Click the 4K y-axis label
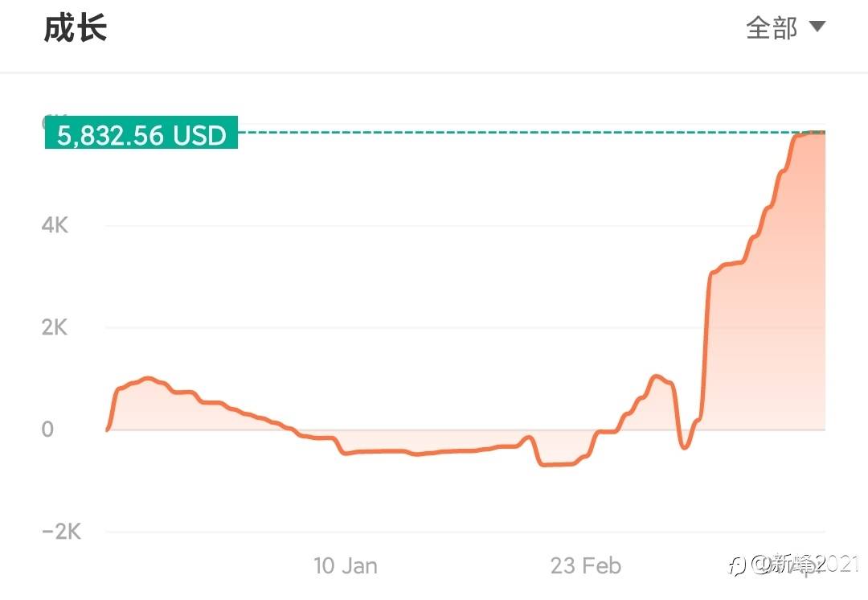 55,225
